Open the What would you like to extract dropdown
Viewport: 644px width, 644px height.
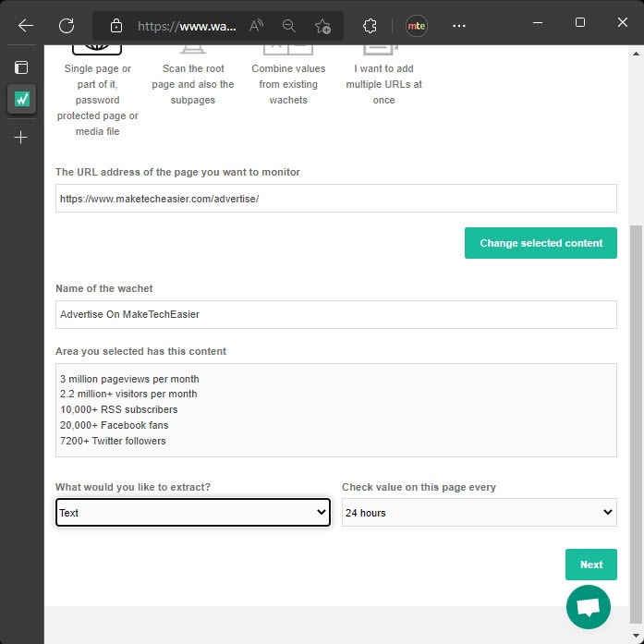point(193,512)
